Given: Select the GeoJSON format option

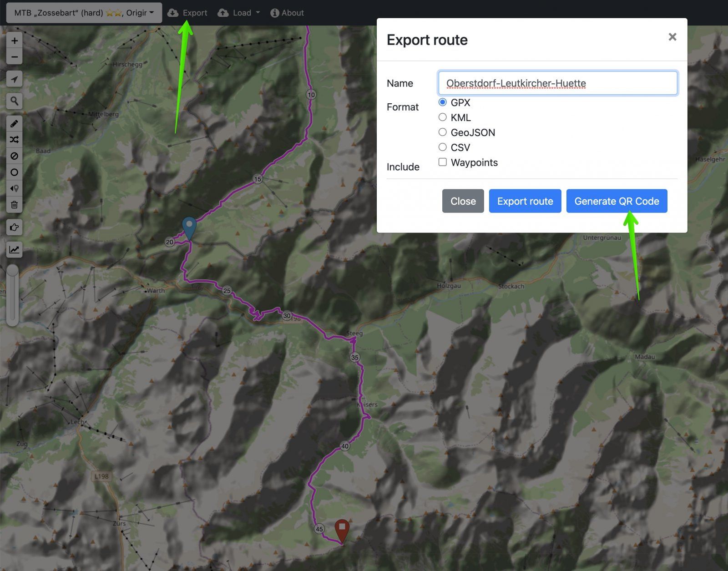Looking at the screenshot, I should (x=442, y=132).
